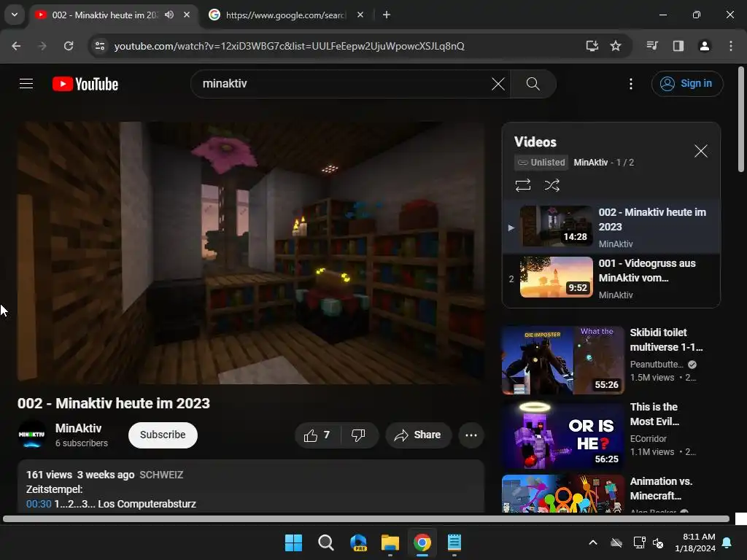
Task: Jump to 00:30 timestamp
Action: tap(39, 504)
